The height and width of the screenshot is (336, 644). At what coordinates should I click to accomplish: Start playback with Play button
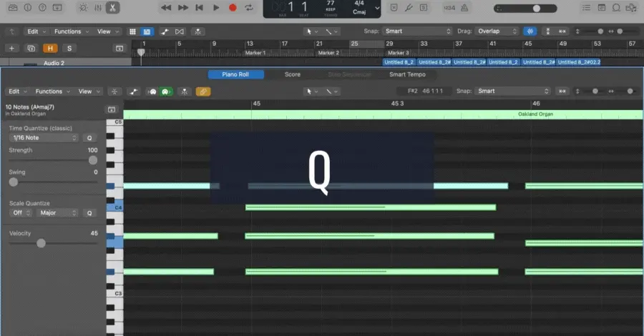pyautogui.click(x=215, y=7)
